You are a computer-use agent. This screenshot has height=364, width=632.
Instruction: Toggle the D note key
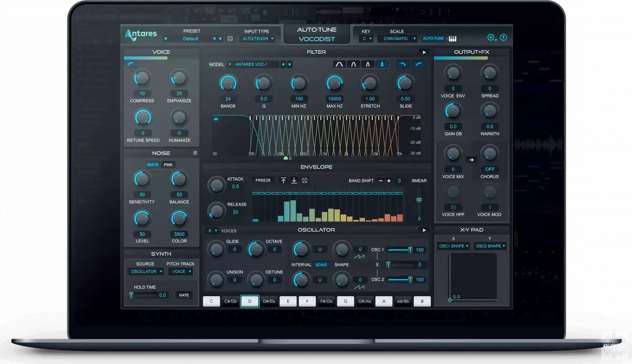(250, 301)
